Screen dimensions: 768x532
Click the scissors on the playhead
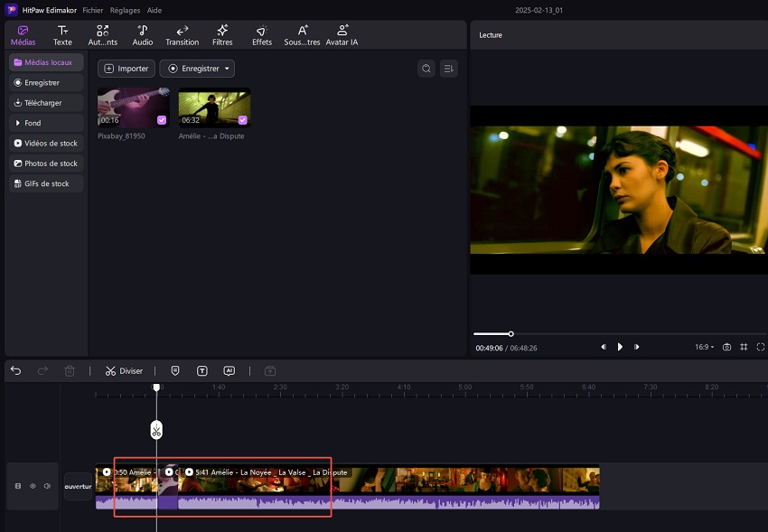click(x=156, y=430)
